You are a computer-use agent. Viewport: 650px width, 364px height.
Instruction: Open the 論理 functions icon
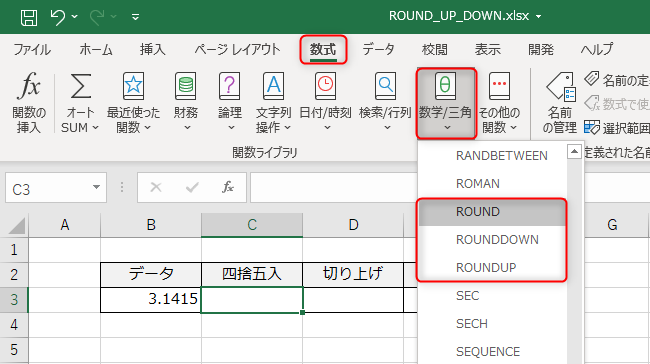coord(229,86)
